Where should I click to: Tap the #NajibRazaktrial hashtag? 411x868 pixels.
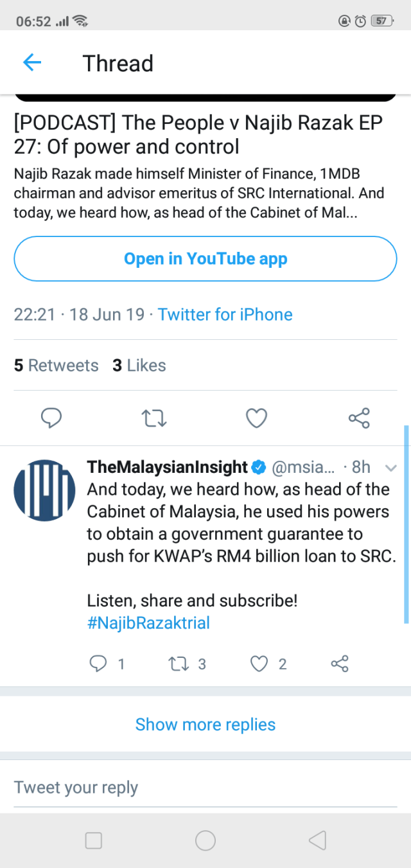click(148, 623)
